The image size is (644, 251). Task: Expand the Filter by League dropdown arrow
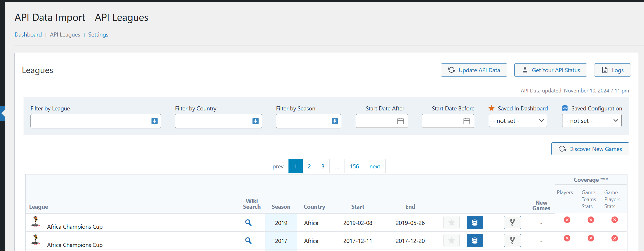tap(154, 121)
